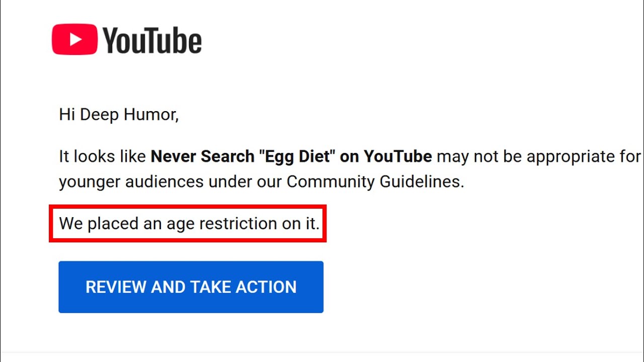This screenshot has width=644, height=362.
Task: Click the "Hi Deep Humor," greeting line
Action: tap(119, 115)
